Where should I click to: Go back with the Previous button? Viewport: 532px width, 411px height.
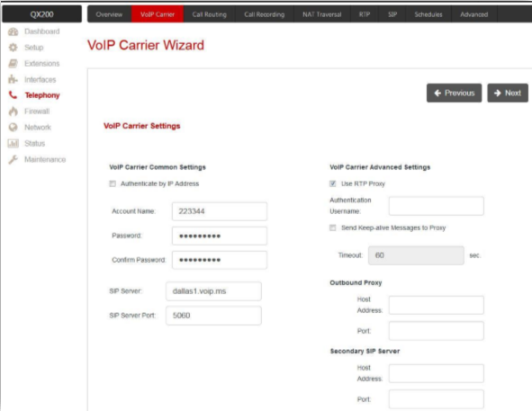click(x=454, y=93)
